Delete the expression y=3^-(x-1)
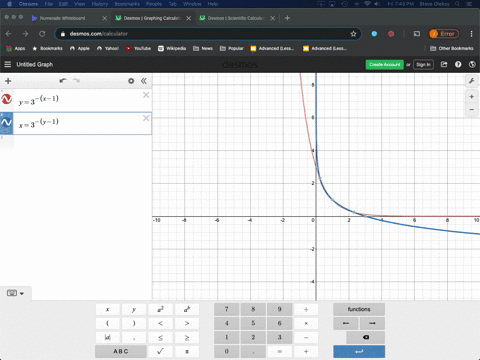The image size is (480, 360). tap(146, 95)
